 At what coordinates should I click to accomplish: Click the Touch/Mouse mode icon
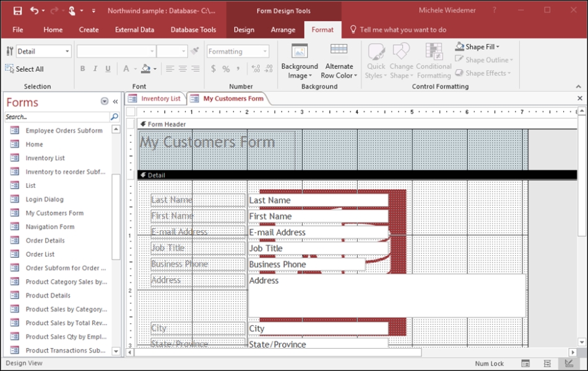coord(72,11)
